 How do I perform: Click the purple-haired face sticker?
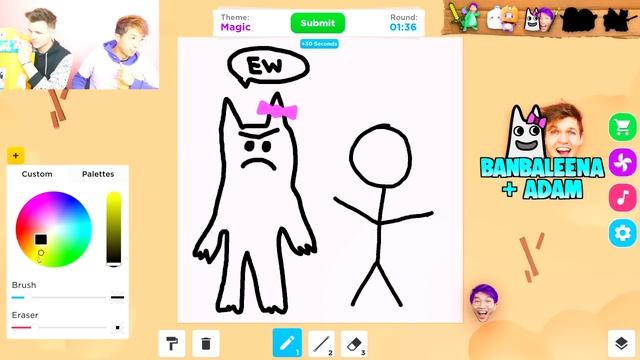[x=484, y=302]
